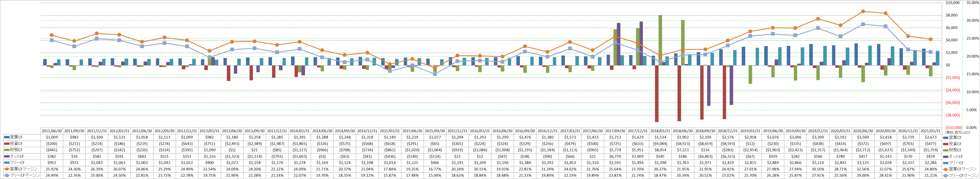Click the tall green 財務CF bar for 2018/03/31
The height and width of the screenshot is (179, 980).
pyautogui.click(x=660, y=40)
